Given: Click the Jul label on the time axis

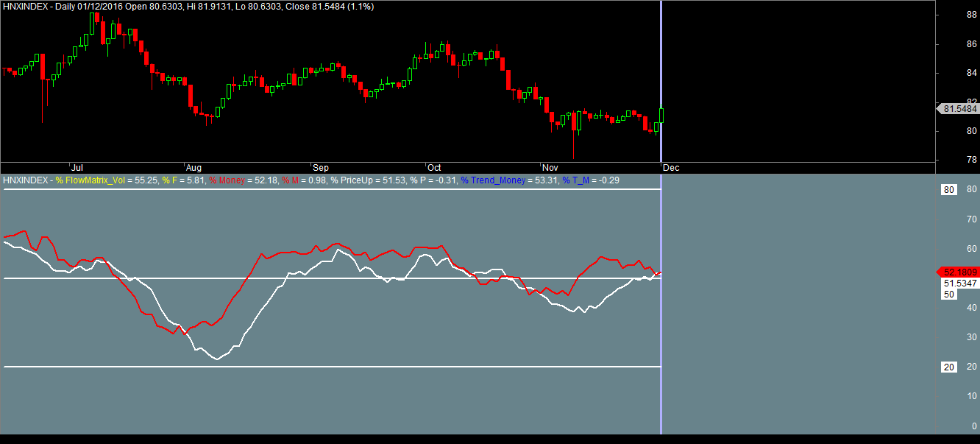Looking at the screenshot, I should (x=77, y=168).
